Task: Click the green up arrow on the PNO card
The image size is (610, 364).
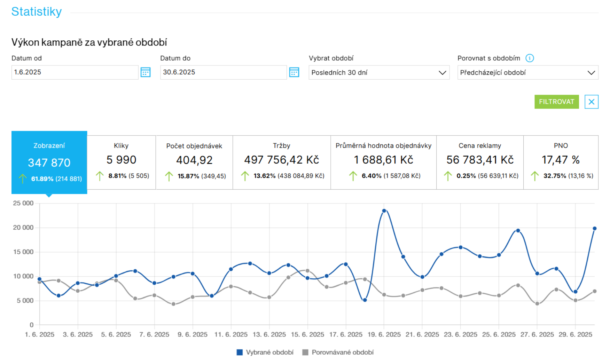Action: tap(535, 175)
